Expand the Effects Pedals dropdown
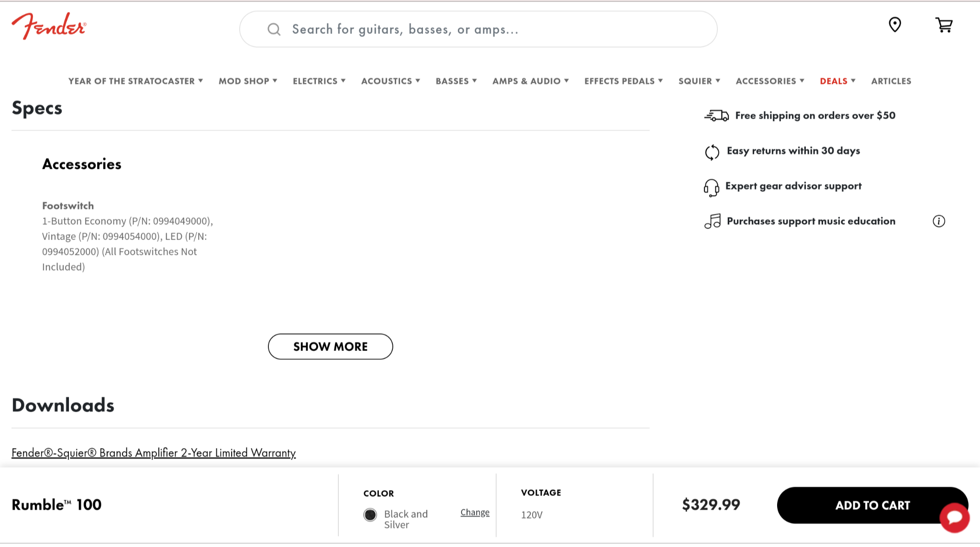This screenshot has height=547, width=980. 624,81
